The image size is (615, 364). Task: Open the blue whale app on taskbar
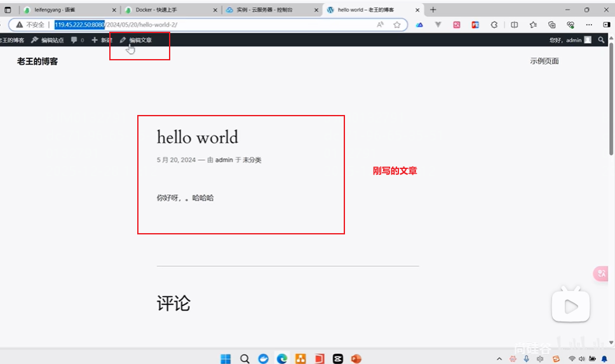[263, 358]
